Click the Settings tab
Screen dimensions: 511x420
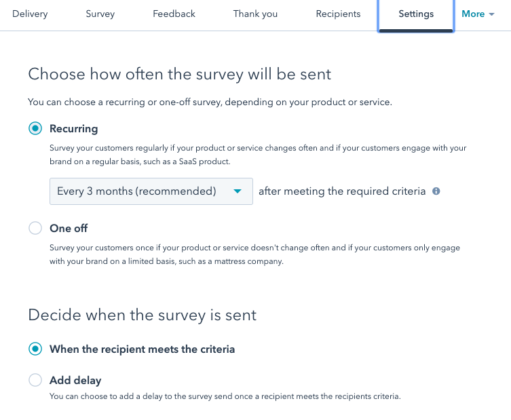click(416, 14)
